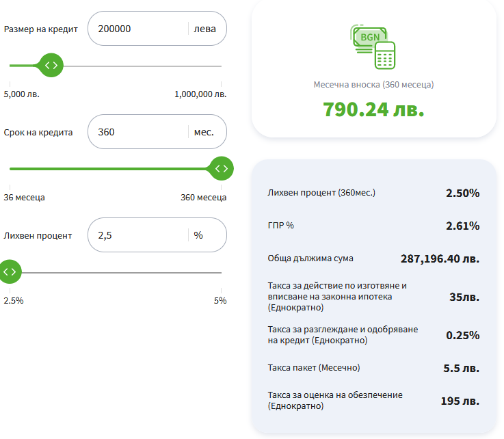Click the loan term slider handle
The height and width of the screenshot is (439, 504).
(x=222, y=168)
